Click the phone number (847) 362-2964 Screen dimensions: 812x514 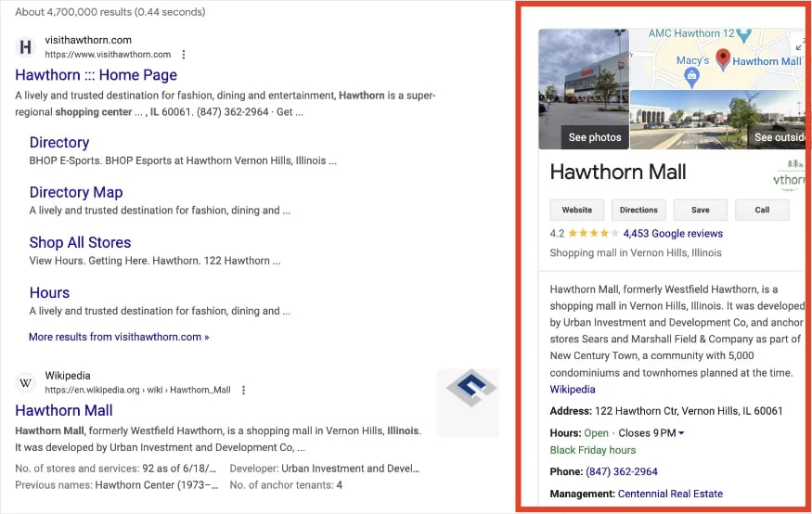[x=622, y=471]
